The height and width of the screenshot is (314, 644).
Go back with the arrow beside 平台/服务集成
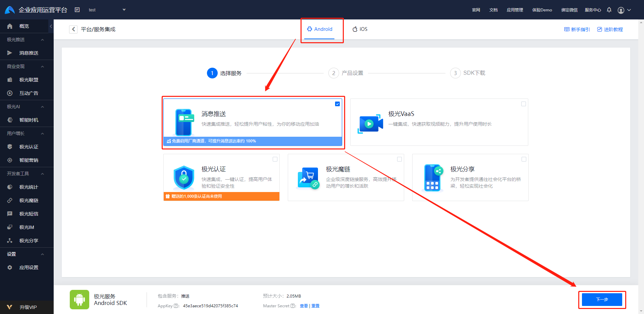pos(73,29)
